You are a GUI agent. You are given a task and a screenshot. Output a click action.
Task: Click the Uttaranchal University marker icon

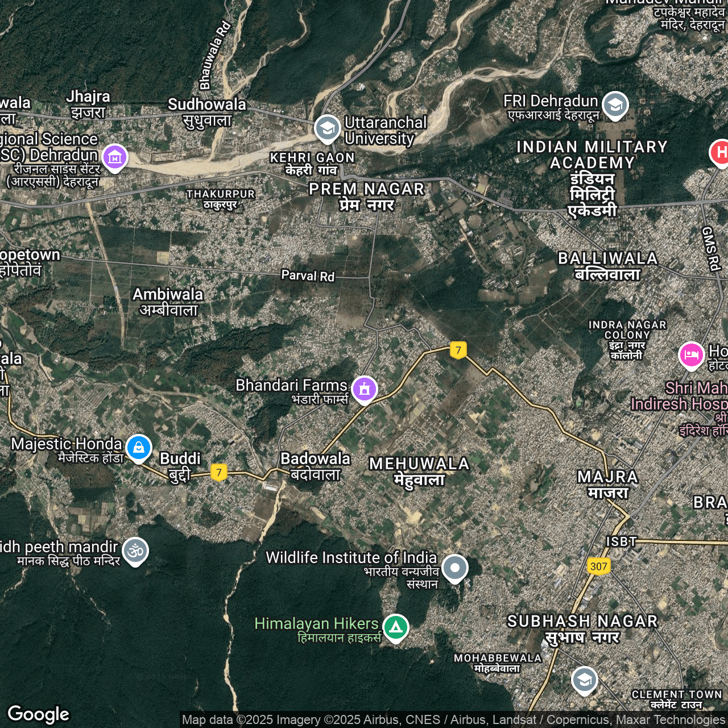(327, 129)
